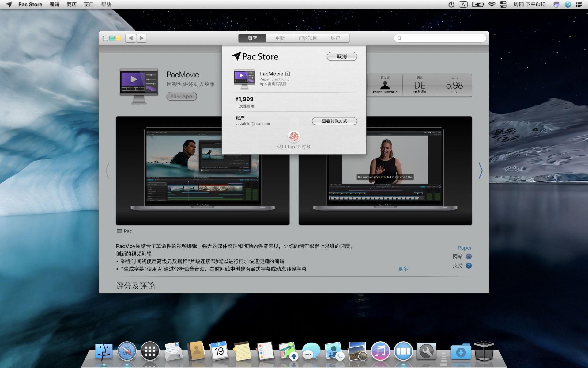The image size is (588, 368).
Task: Open Finder from the dock
Action: [x=104, y=351]
